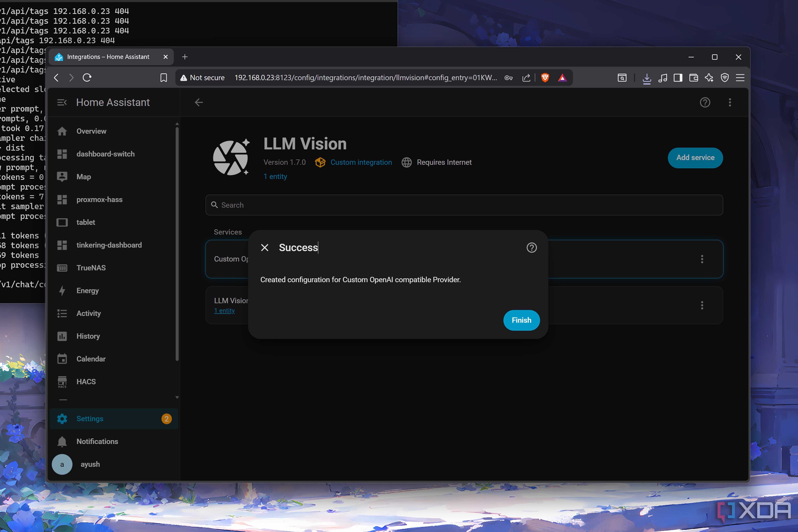This screenshot has height=532, width=798.
Task: Click the Brave Shields lion icon
Action: pyautogui.click(x=545, y=78)
